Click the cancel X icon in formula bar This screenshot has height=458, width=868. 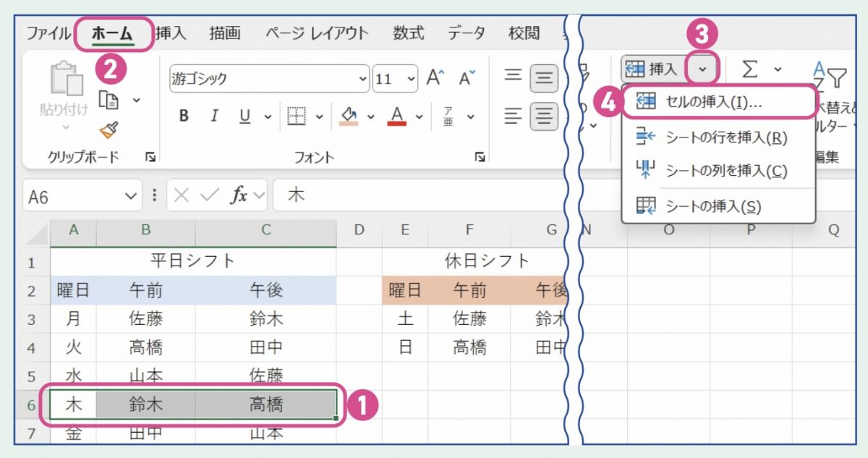click(183, 195)
